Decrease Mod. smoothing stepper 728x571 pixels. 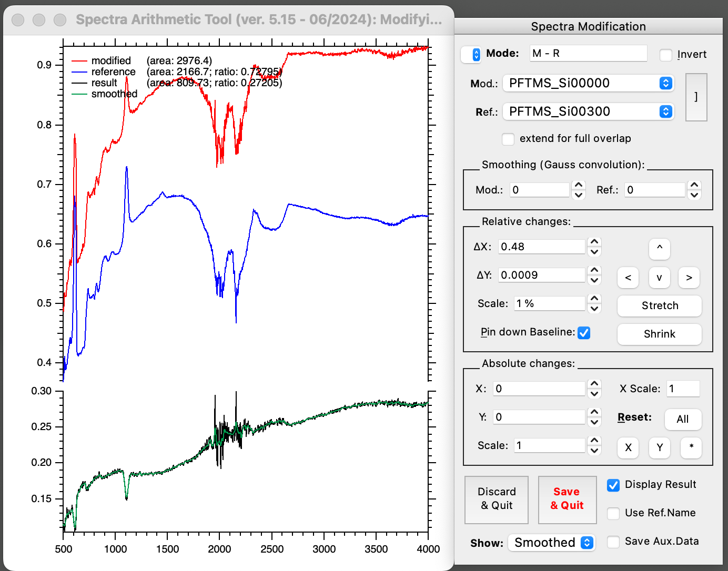579,195
